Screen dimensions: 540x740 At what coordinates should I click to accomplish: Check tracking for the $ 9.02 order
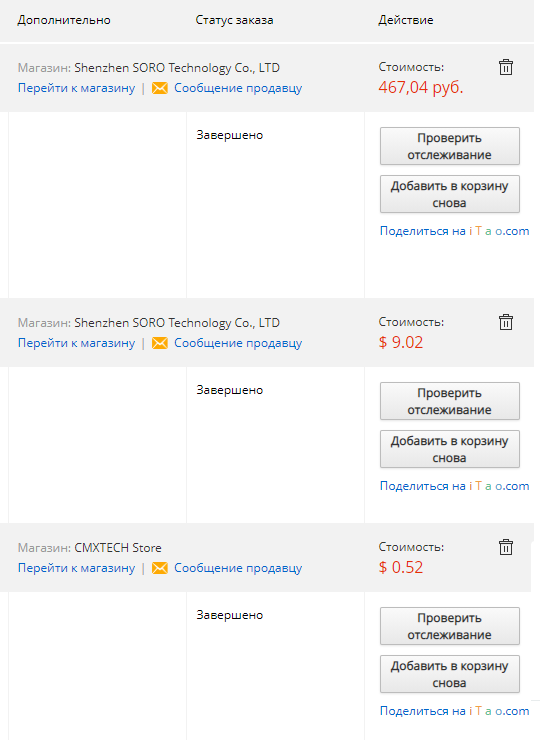pos(449,401)
